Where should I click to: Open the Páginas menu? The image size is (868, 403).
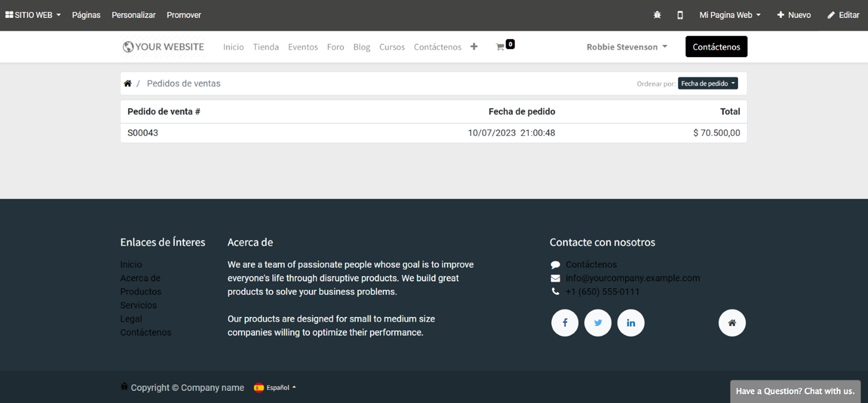pos(86,15)
